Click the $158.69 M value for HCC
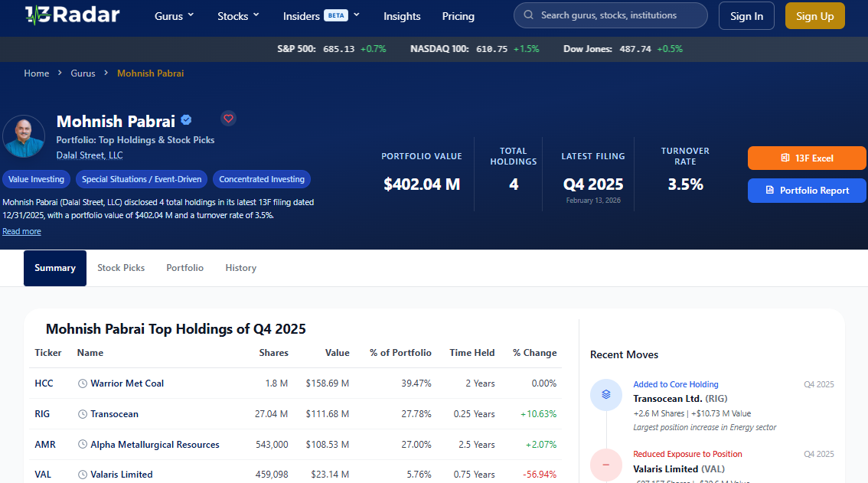 327,383
